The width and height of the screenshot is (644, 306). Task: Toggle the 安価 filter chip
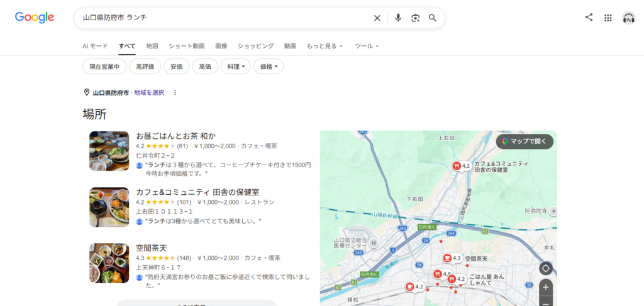(177, 67)
